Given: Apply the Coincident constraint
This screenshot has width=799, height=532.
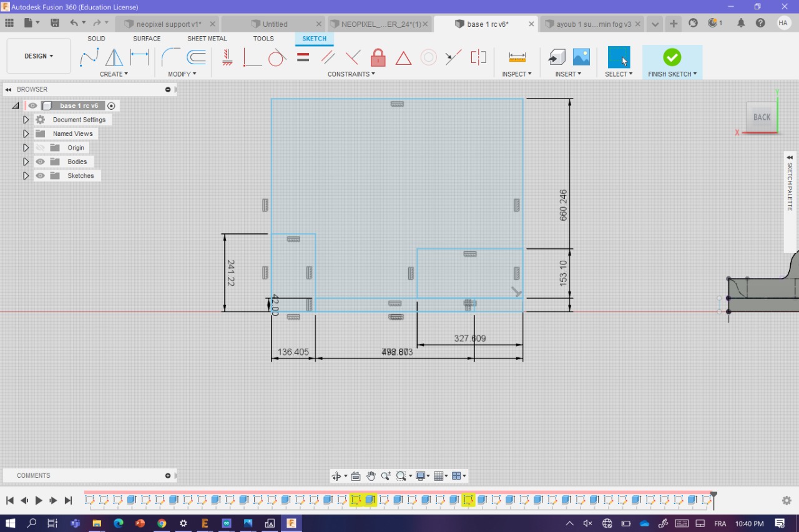Looking at the screenshot, I should (252, 58).
